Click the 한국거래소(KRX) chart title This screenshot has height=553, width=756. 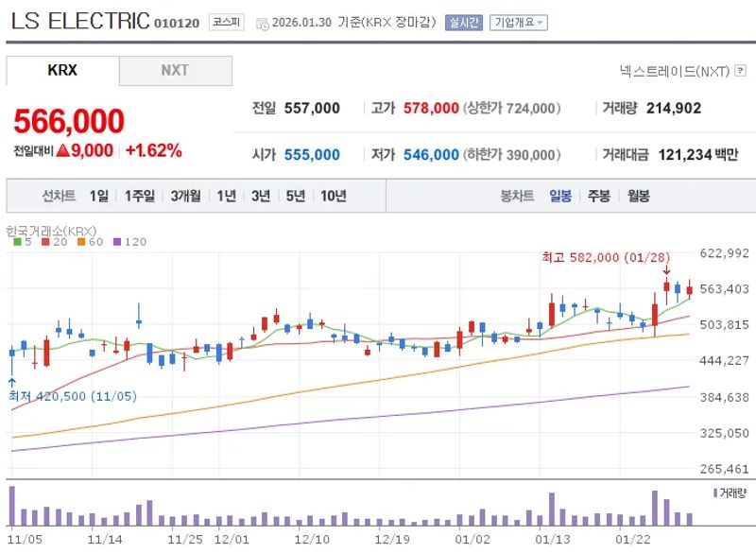pos(51,231)
